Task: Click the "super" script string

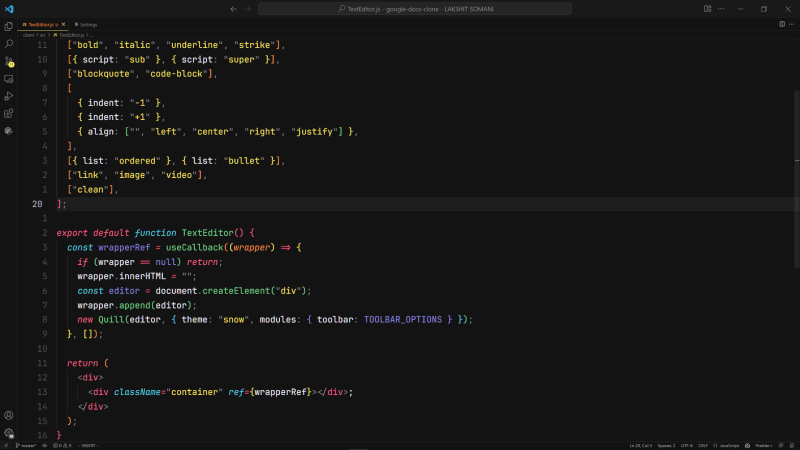Action: (x=241, y=60)
